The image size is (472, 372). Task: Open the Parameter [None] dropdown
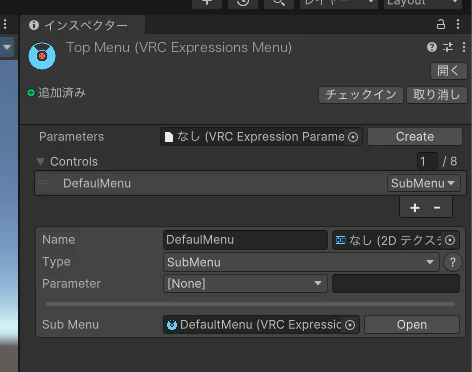coord(245,284)
